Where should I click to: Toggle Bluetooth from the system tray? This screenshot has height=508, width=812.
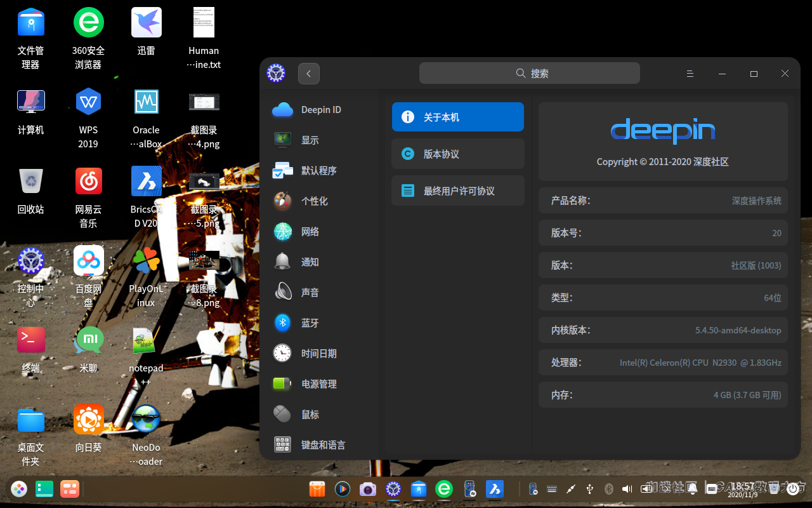(608, 489)
